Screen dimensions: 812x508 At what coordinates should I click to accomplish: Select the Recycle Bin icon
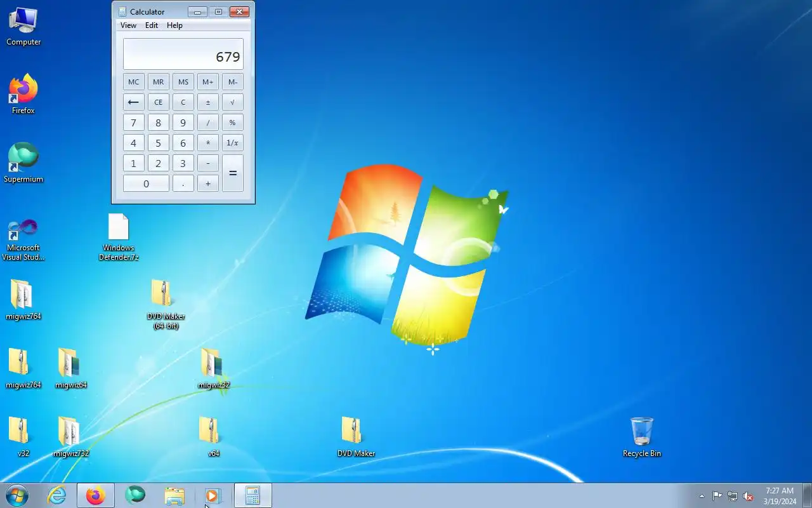click(x=642, y=437)
